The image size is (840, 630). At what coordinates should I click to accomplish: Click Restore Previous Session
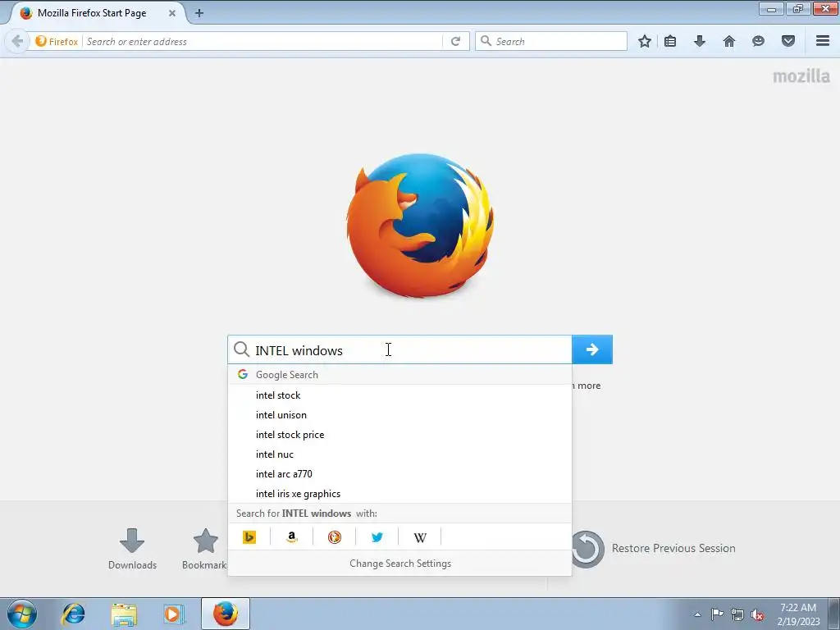(653, 549)
